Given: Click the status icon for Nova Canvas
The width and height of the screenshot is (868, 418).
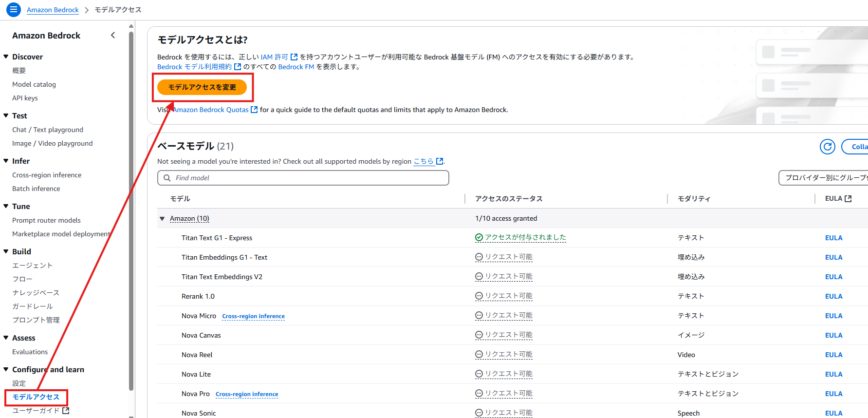Looking at the screenshot, I should [x=479, y=335].
